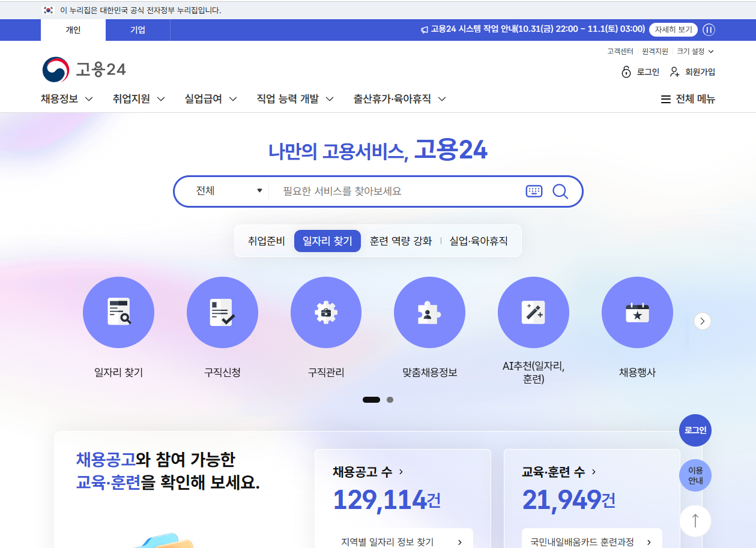Click the 고용24 logo

(84, 70)
